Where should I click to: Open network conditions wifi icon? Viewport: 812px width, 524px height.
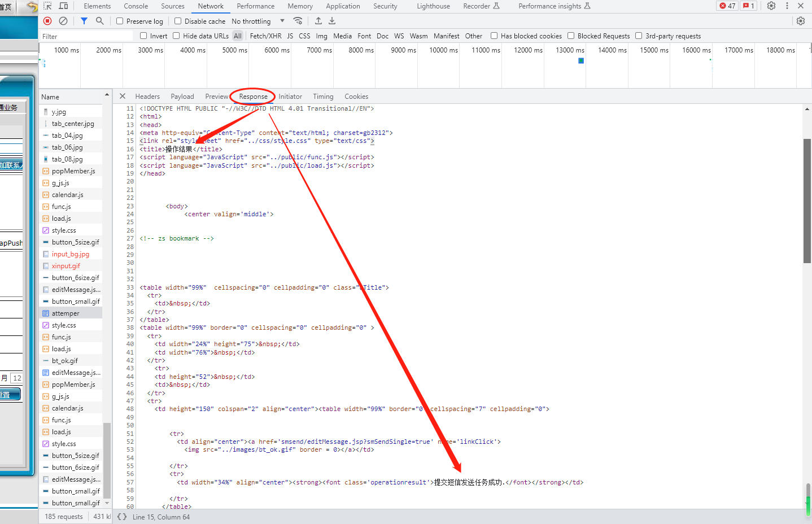coord(298,21)
